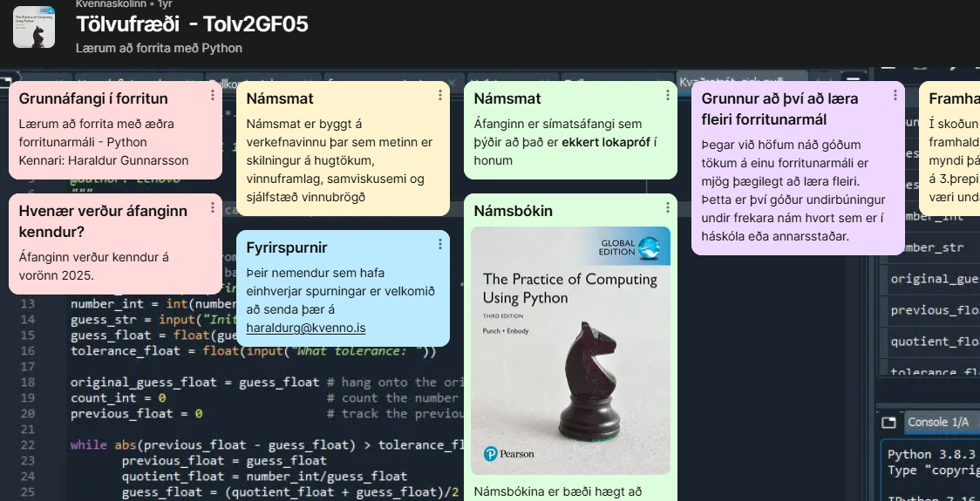Click the Námsbókin card heading

pos(514,211)
